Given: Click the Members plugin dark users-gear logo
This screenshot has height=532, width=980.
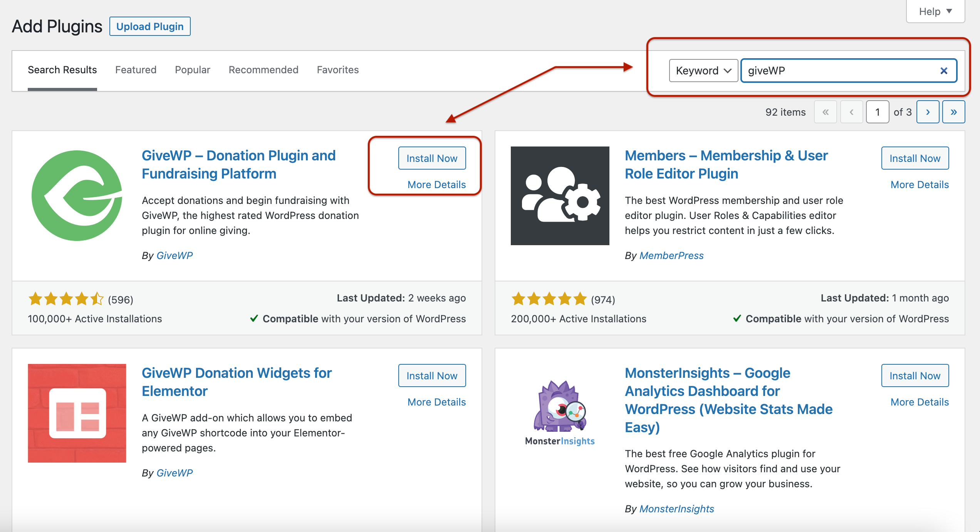Looking at the screenshot, I should pyautogui.click(x=560, y=195).
